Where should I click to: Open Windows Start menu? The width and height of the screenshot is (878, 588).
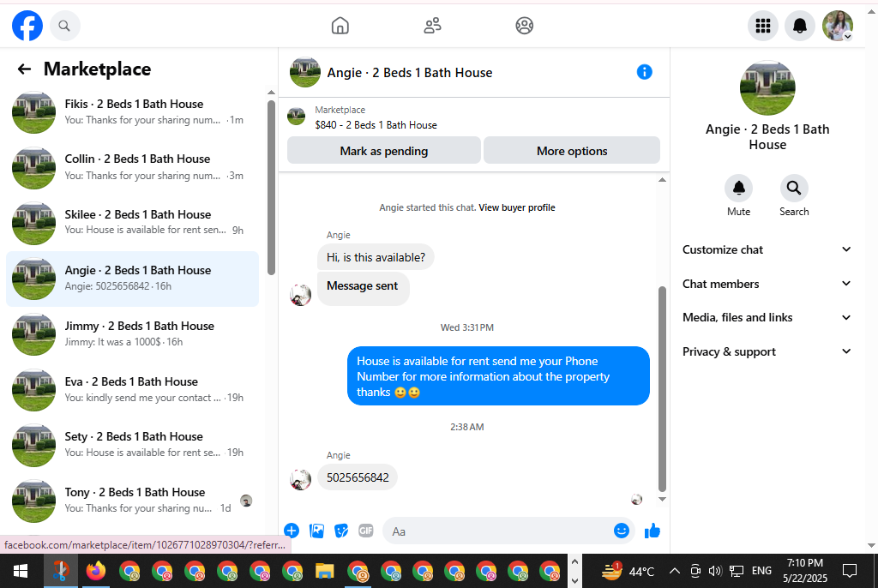coord(21,571)
